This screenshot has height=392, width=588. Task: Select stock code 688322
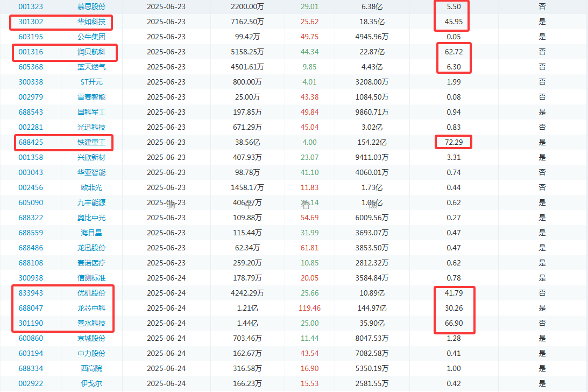(31, 218)
